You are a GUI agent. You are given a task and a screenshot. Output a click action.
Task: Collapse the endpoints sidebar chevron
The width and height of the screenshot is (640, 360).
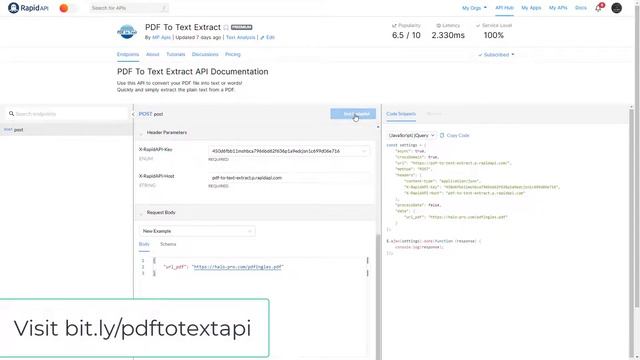pos(133,114)
